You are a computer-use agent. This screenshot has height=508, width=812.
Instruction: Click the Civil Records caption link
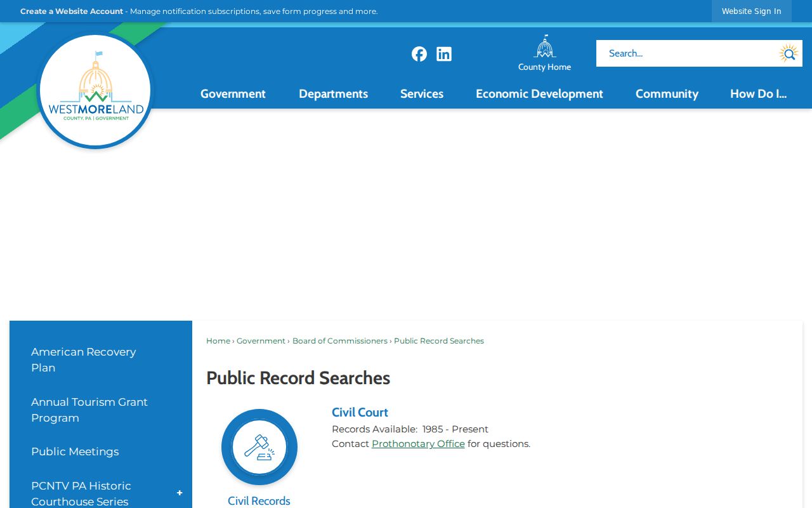(259, 501)
